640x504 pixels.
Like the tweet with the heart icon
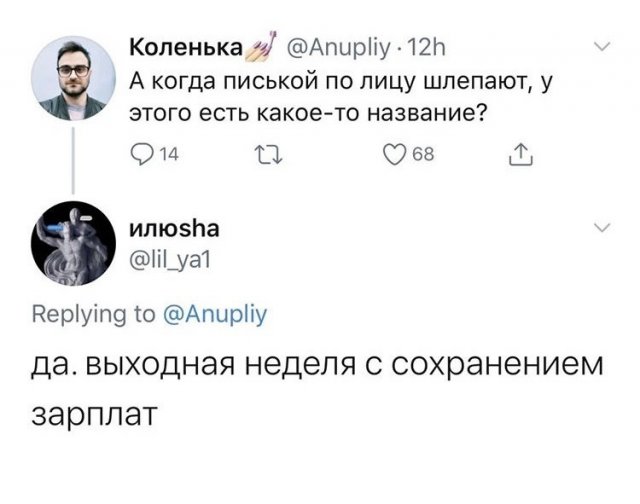[x=393, y=153]
